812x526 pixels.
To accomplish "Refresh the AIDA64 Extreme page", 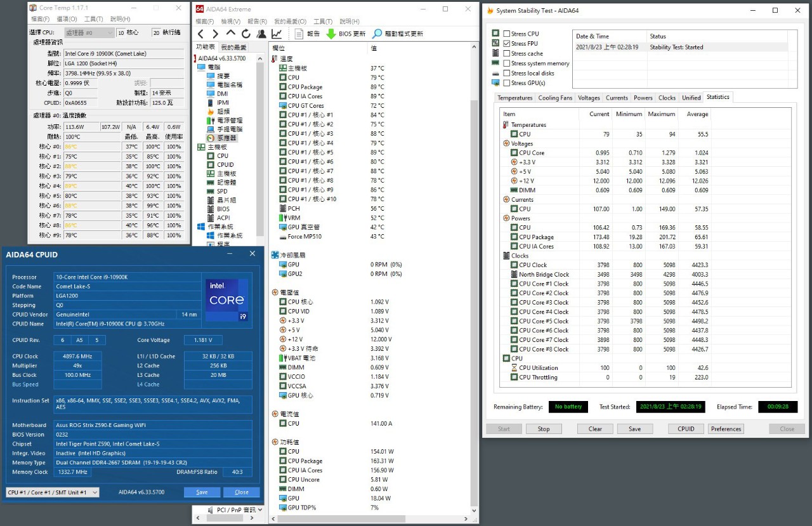I will tap(246, 34).
